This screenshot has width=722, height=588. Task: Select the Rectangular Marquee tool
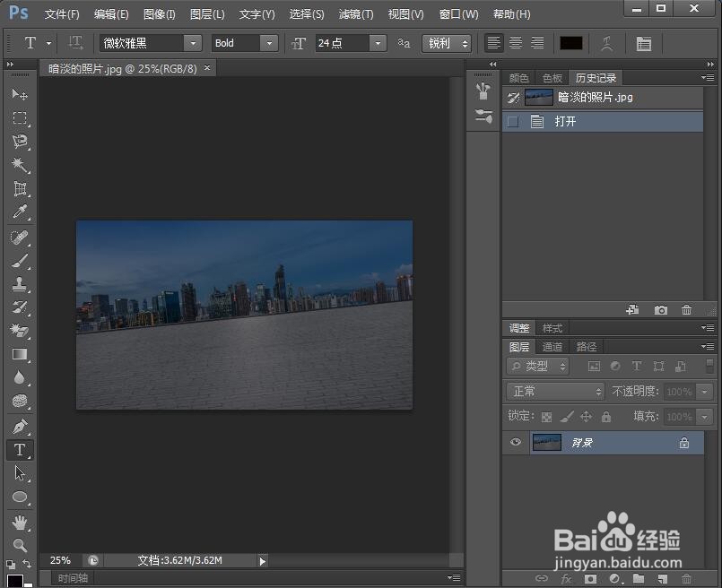coord(20,117)
